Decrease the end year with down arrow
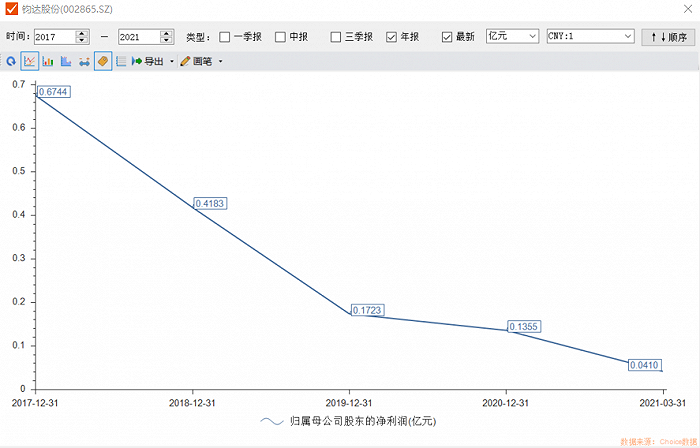Image resolution: width=700 pixels, height=448 pixels. [x=167, y=41]
